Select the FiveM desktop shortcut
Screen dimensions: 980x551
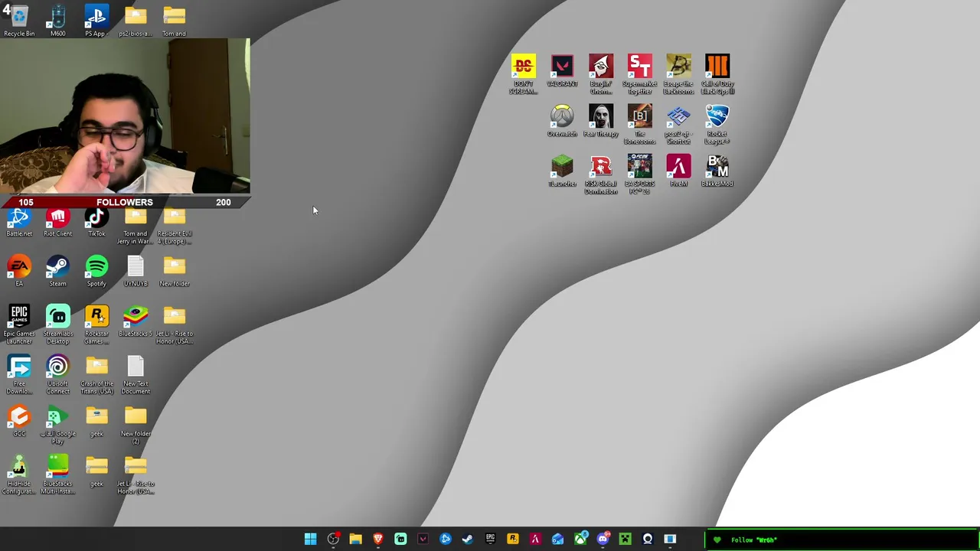pos(678,171)
